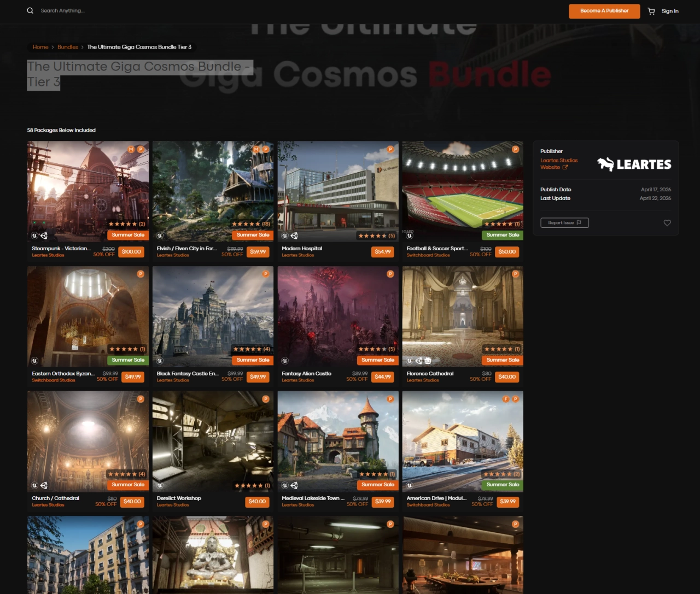Viewport: 700px width, 594px height.
Task: Click the search magnifier icon
Action: 30,10
